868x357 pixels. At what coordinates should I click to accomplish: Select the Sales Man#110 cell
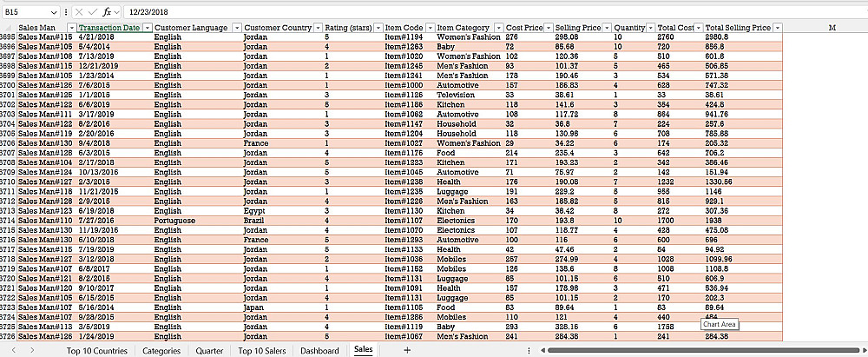pos(47,221)
